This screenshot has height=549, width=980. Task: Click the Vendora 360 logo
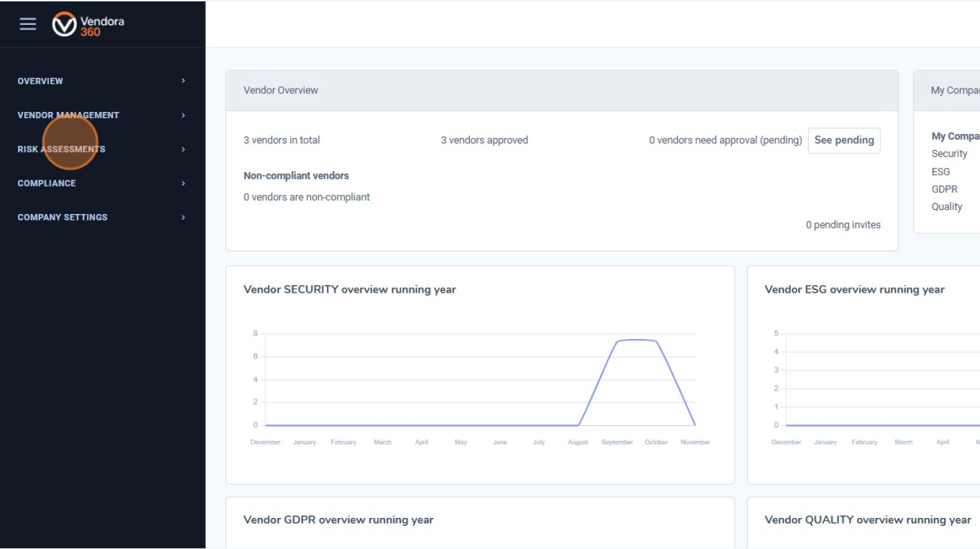[88, 25]
